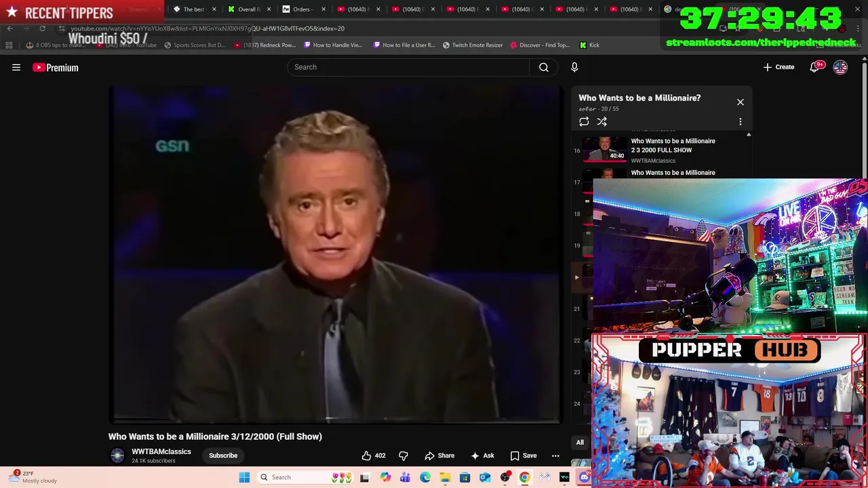Open playlist item 16 thumbnail
The image size is (868, 488).
605,149
